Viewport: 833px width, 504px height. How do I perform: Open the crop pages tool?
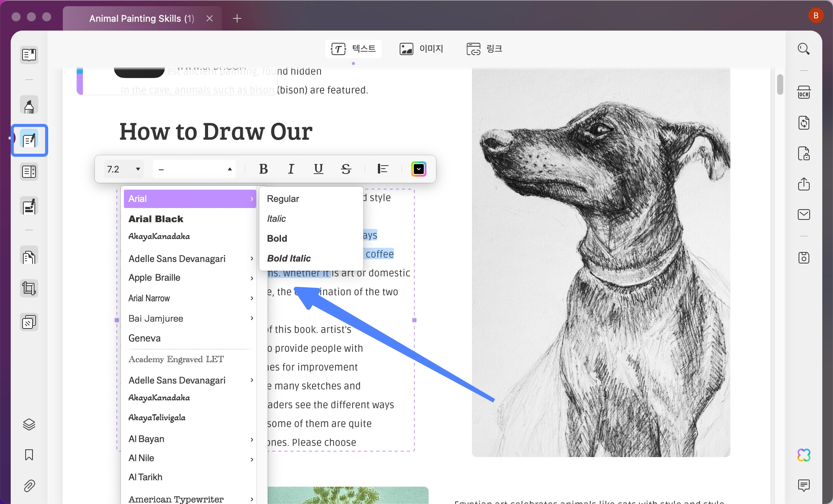click(x=29, y=288)
